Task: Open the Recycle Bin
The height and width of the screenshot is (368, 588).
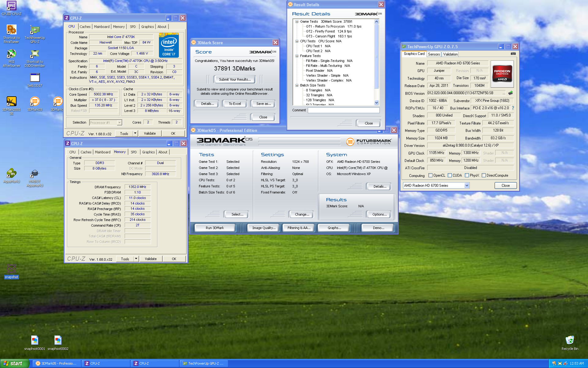Action: point(570,343)
